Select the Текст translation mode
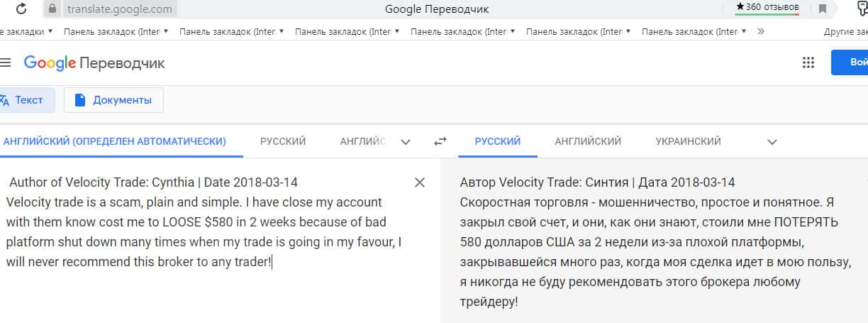Viewport: 868px width, 323px height. point(26,100)
